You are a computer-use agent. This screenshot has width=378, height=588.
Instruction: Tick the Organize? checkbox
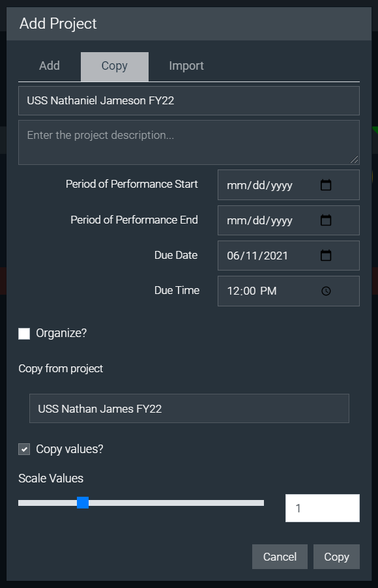click(x=24, y=334)
